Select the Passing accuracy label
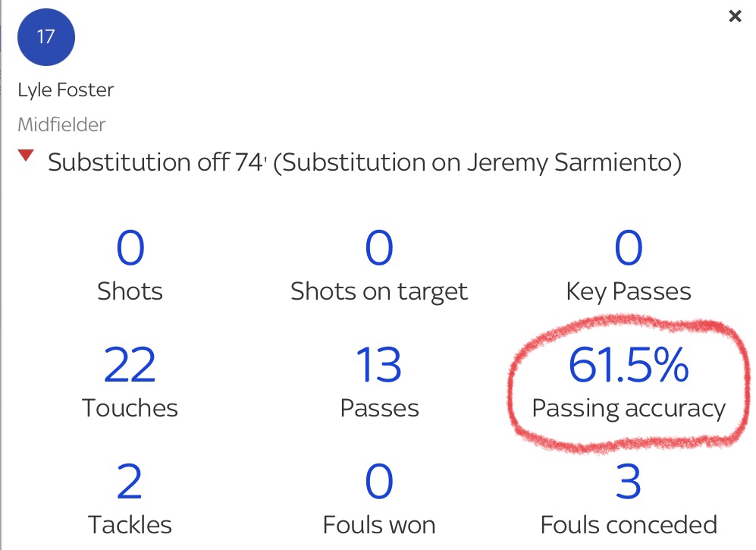This screenshot has width=756, height=550. pyautogui.click(x=629, y=408)
